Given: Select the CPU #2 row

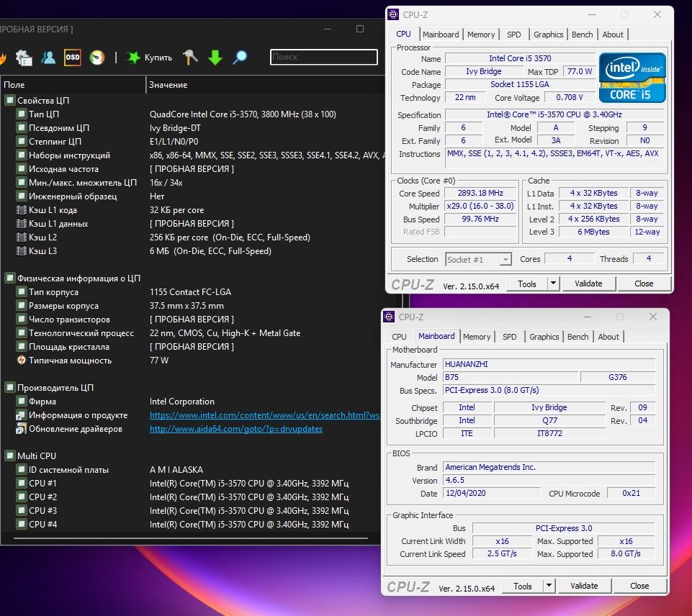Looking at the screenshot, I should pos(192,497).
